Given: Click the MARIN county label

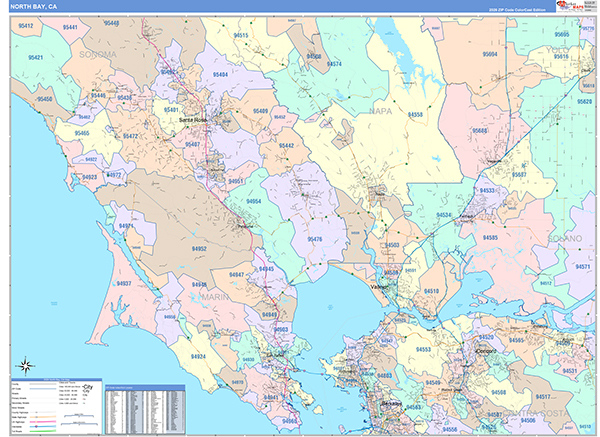Looking at the screenshot, I should coord(205,297).
